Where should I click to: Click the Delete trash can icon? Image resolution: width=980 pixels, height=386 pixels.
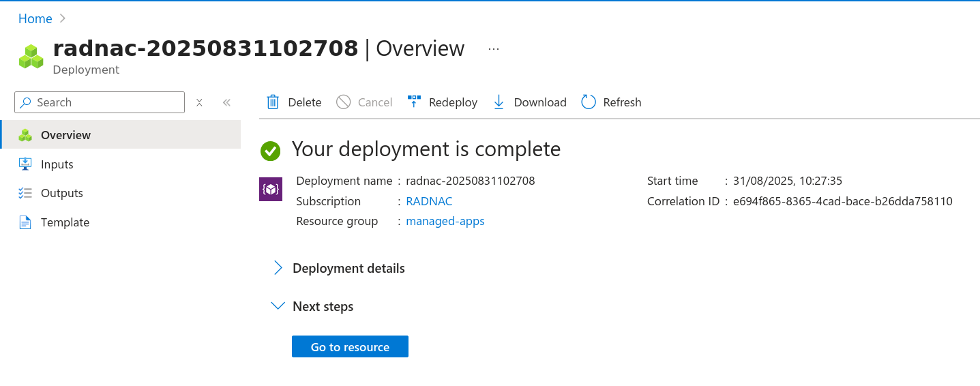point(273,102)
